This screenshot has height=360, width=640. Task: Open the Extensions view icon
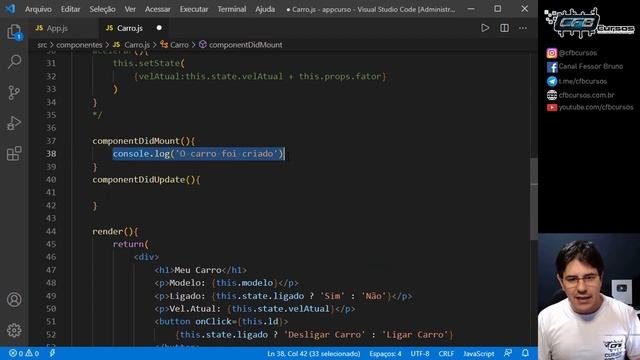[x=14, y=153]
